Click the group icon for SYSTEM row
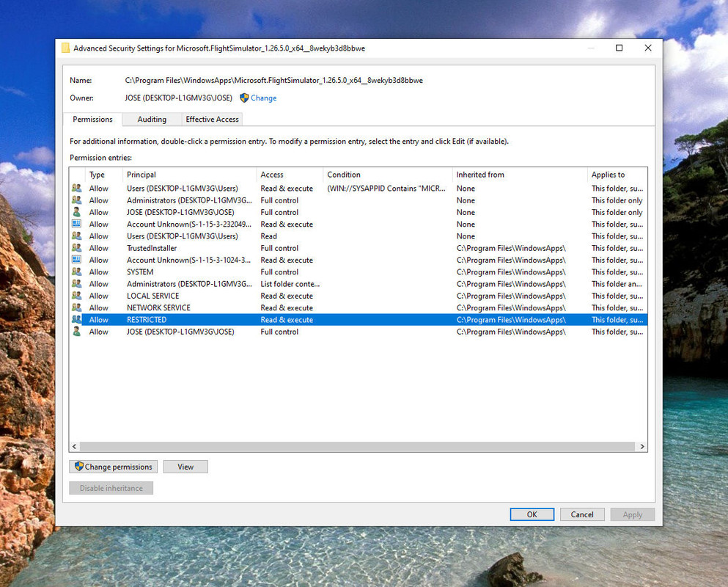The height and width of the screenshot is (587, 728). (76, 271)
